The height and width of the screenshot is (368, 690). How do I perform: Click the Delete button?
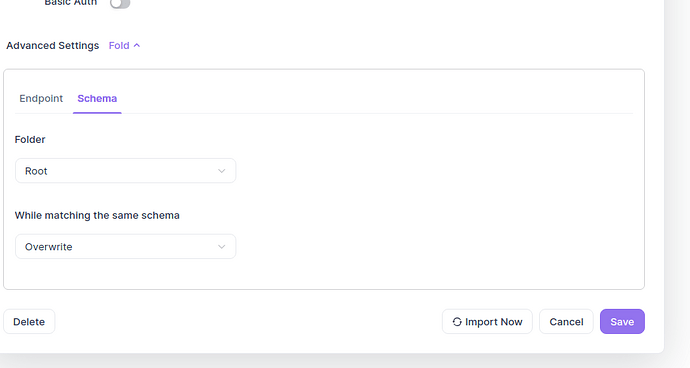tap(29, 321)
